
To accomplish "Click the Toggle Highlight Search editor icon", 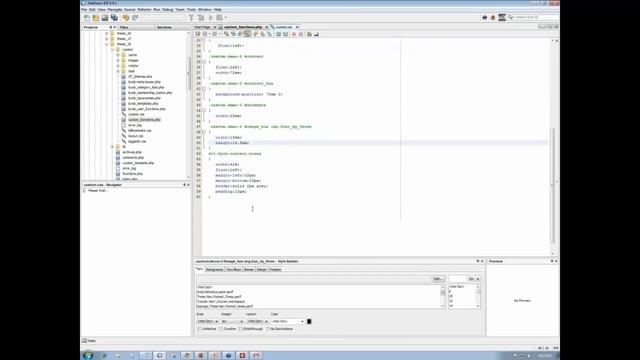I will point(247,34).
